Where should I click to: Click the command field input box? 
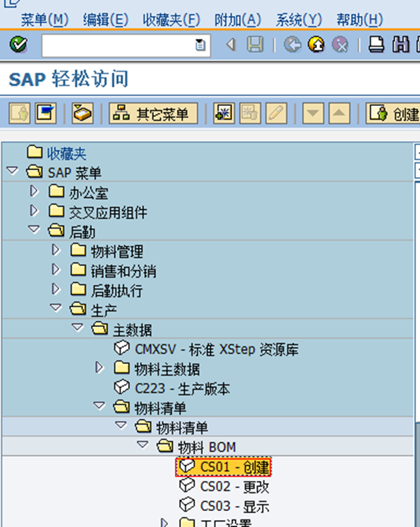coord(126,45)
